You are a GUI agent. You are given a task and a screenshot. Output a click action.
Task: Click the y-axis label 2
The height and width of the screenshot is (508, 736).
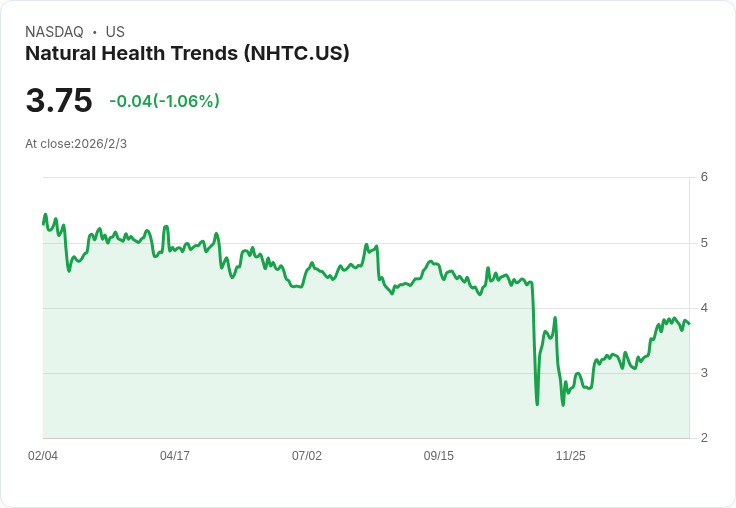coord(704,438)
